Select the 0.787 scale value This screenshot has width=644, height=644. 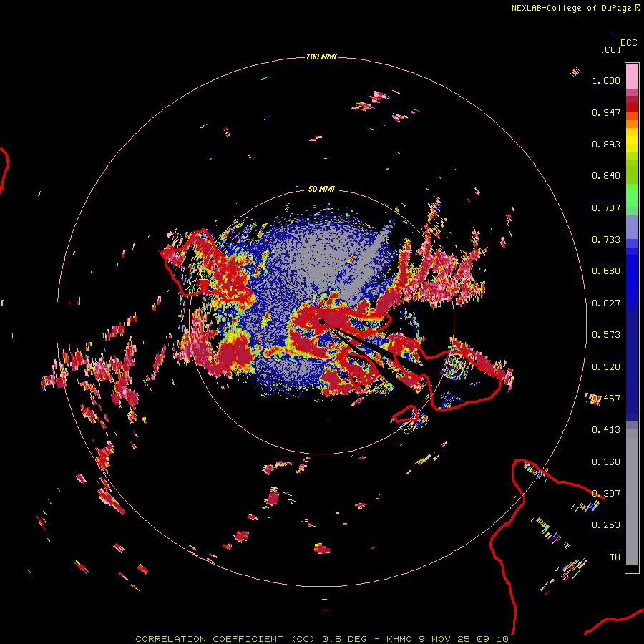(x=606, y=208)
